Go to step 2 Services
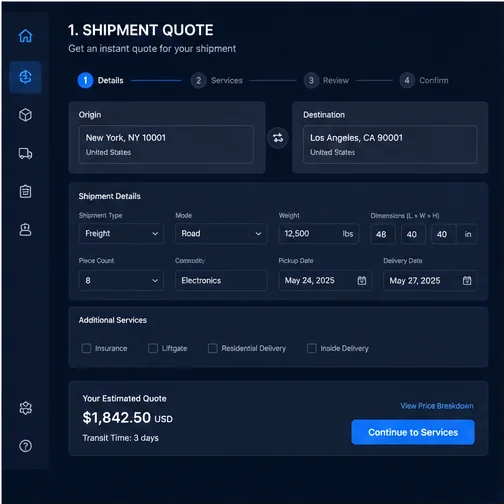This screenshot has height=504, width=504. pos(217,80)
